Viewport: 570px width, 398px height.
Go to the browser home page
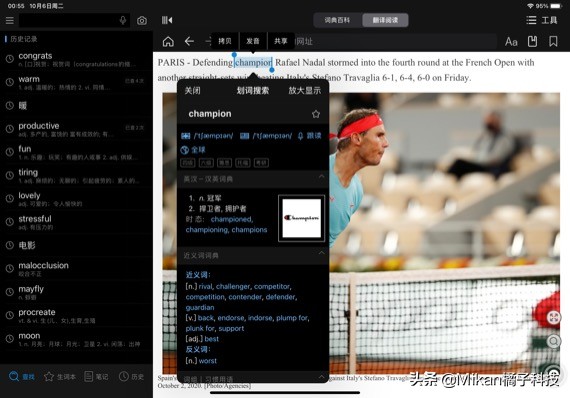(x=168, y=41)
